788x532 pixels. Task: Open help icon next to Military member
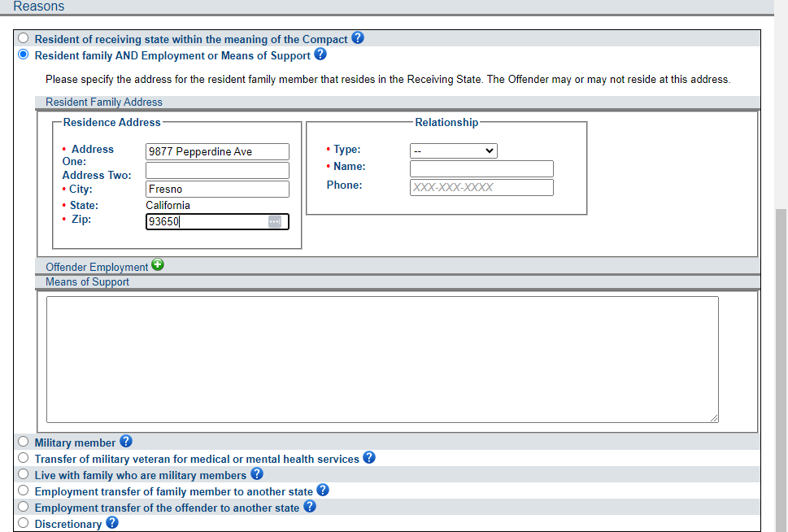126,441
